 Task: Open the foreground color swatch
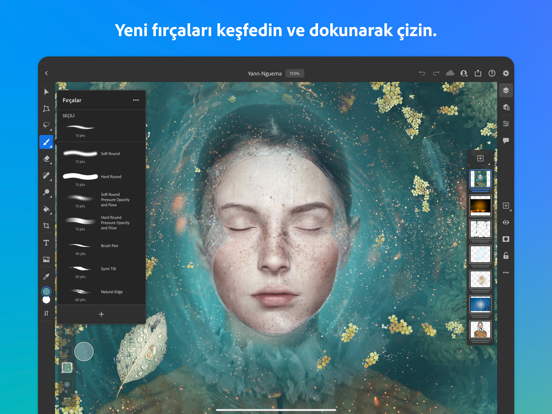(46, 291)
